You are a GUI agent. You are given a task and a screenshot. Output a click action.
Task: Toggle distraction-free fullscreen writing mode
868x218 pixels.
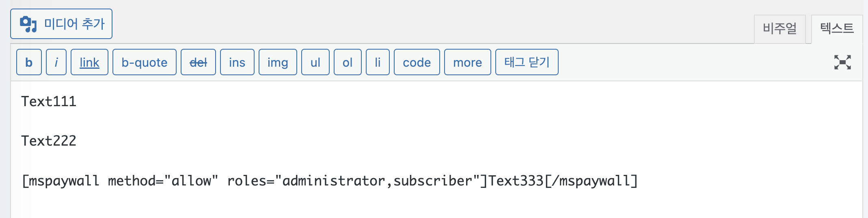click(842, 62)
